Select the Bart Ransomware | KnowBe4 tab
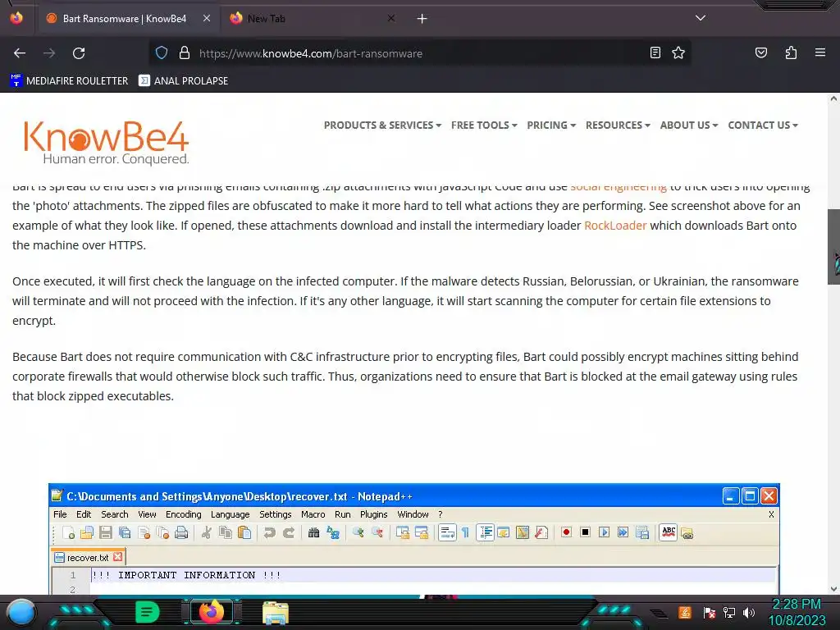Image resolution: width=840 pixels, height=630 pixels. point(129,19)
